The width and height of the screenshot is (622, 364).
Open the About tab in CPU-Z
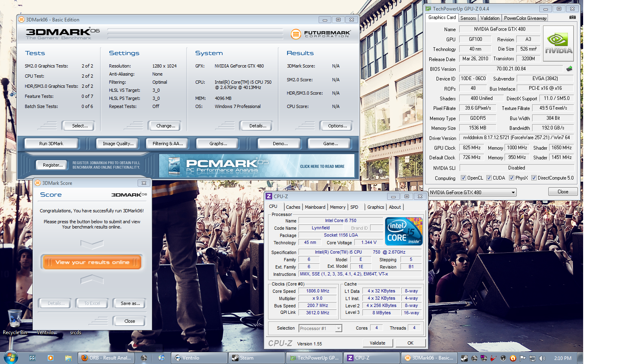pyautogui.click(x=395, y=207)
